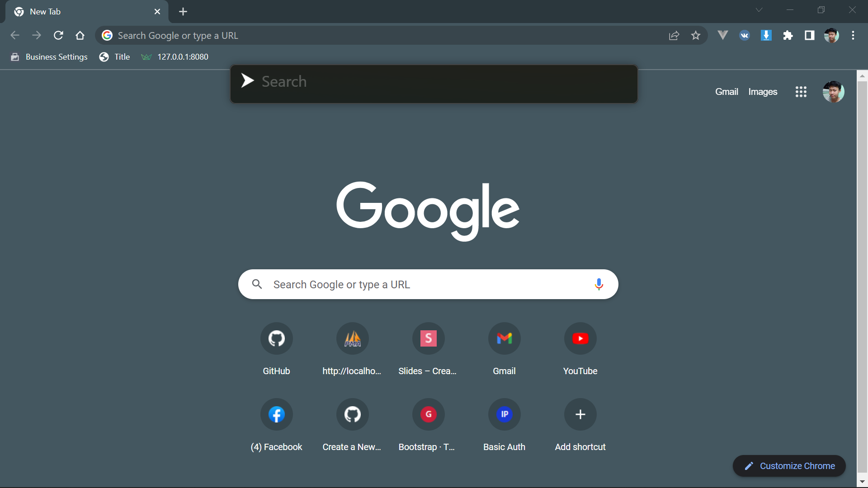868x488 pixels.
Task: Toggle the side panel button
Action: [810, 35]
